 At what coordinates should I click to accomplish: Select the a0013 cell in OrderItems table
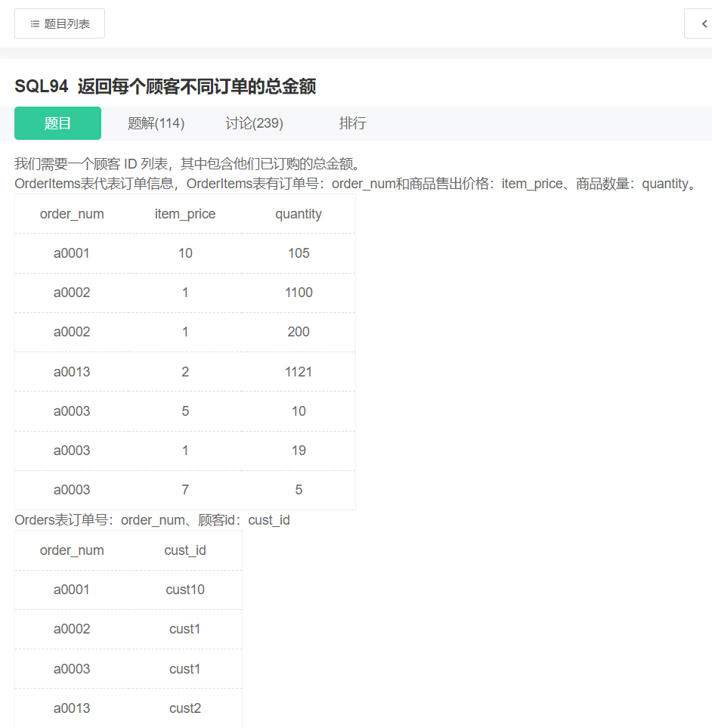coord(72,372)
